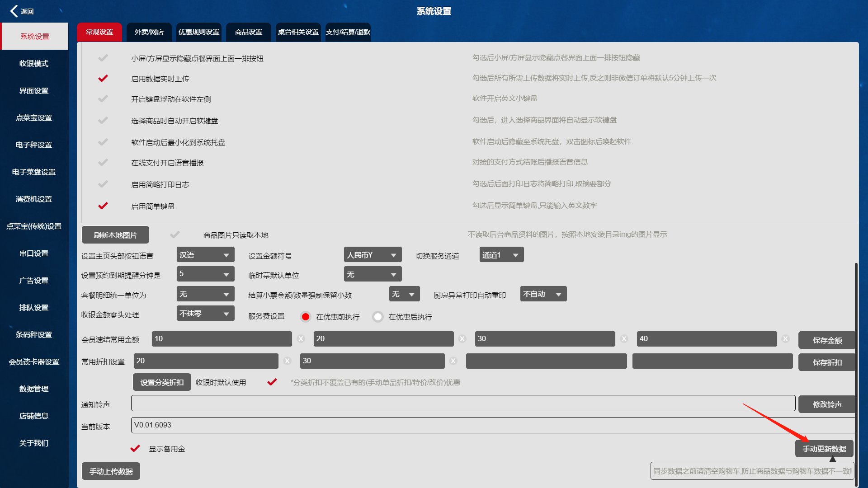
Task: Open the 汉语 language dropdown
Action: [205, 255]
